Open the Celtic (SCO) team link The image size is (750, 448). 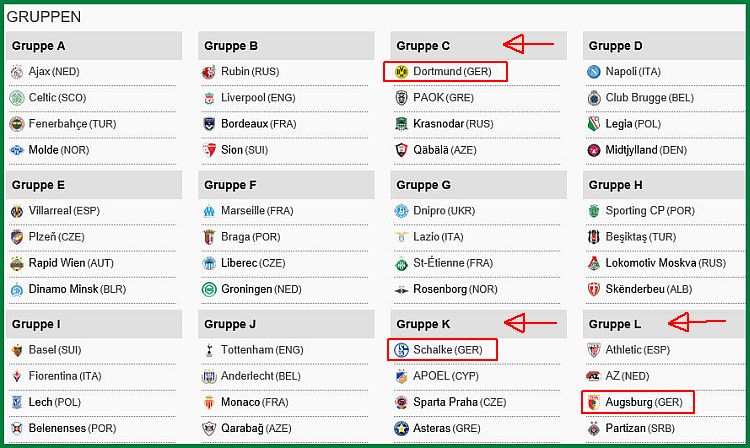coord(57,98)
